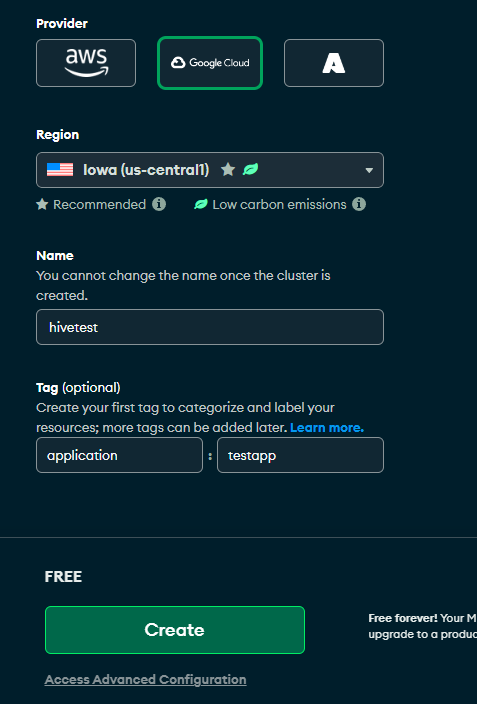Click the tag value field containing testapp
This screenshot has width=477, height=704.
pyautogui.click(x=300, y=455)
